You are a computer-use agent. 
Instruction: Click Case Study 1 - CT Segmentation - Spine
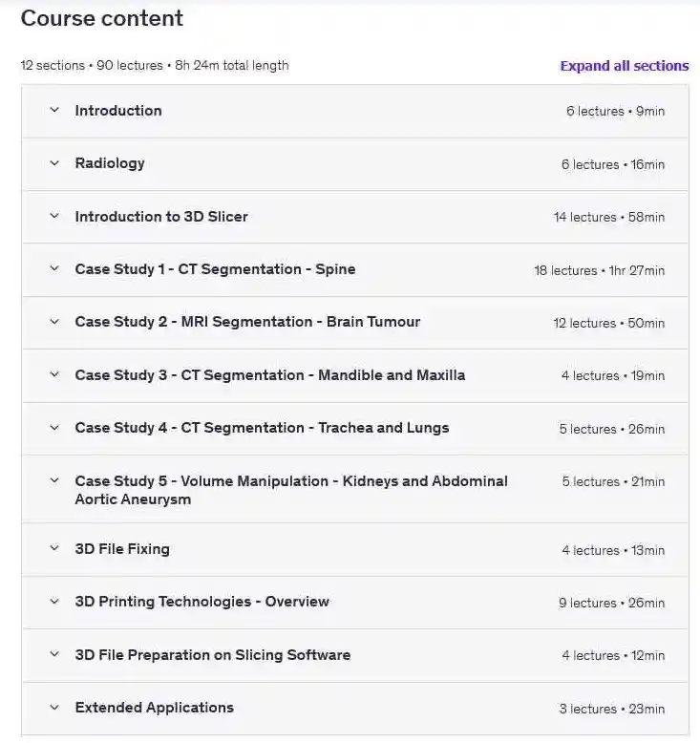click(x=215, y=269)
